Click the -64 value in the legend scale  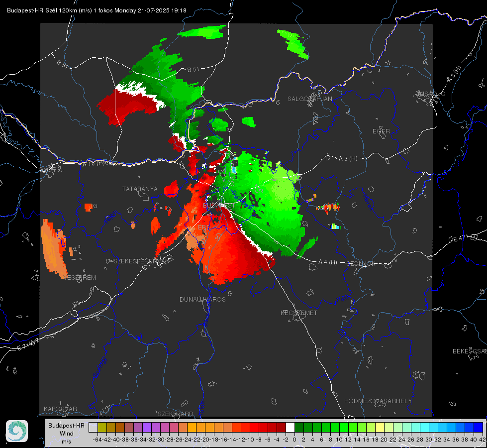97,440
